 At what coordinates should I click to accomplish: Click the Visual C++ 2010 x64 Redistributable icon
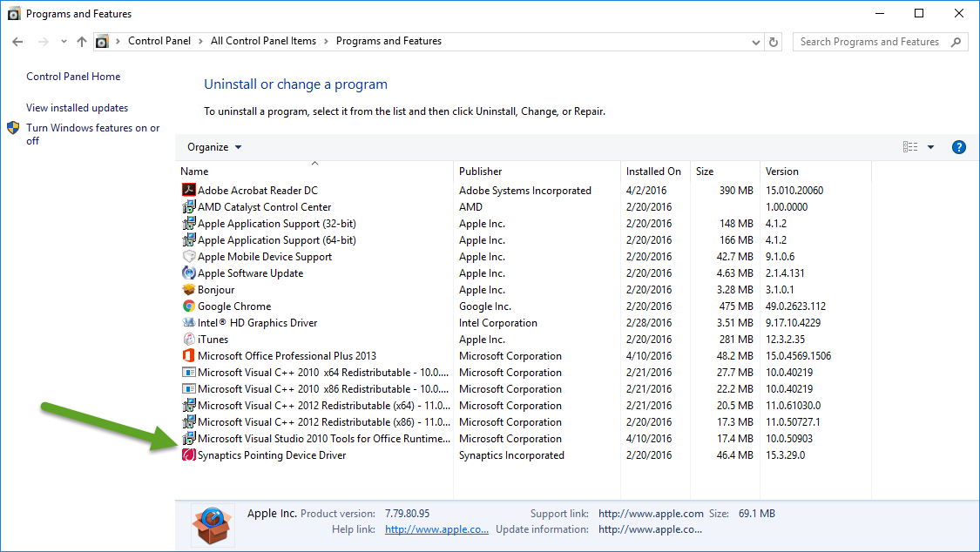point(188,372)
